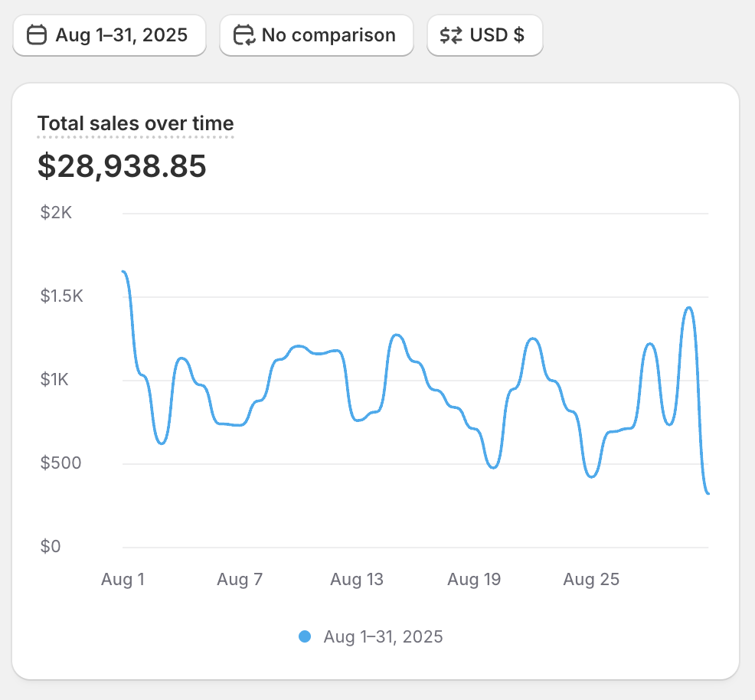
Task: Open the Aug 1–31, 2025 date picker
Action: pos(109,35)
